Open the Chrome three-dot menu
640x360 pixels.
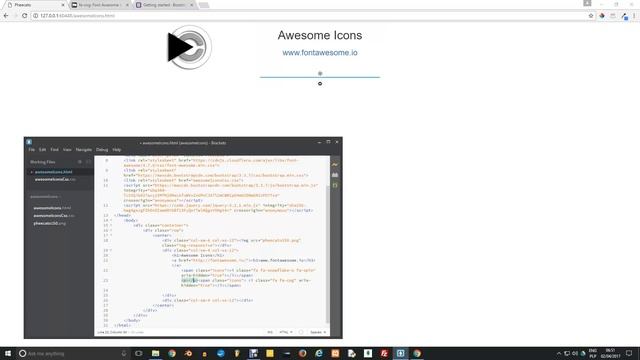pos(634,16)
